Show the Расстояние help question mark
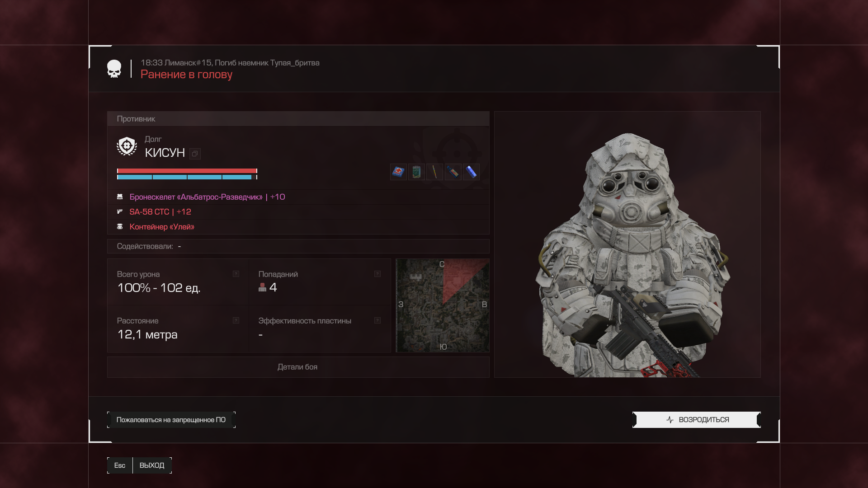Viewport: 868px width, 488px height. [x=236, y=320]
